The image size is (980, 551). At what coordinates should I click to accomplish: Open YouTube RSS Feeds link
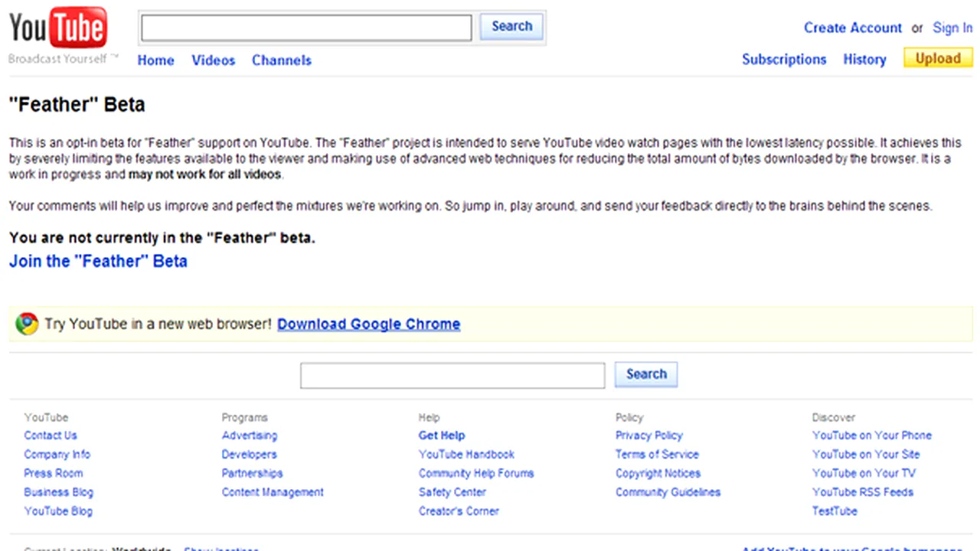click(x=863, y=492)
